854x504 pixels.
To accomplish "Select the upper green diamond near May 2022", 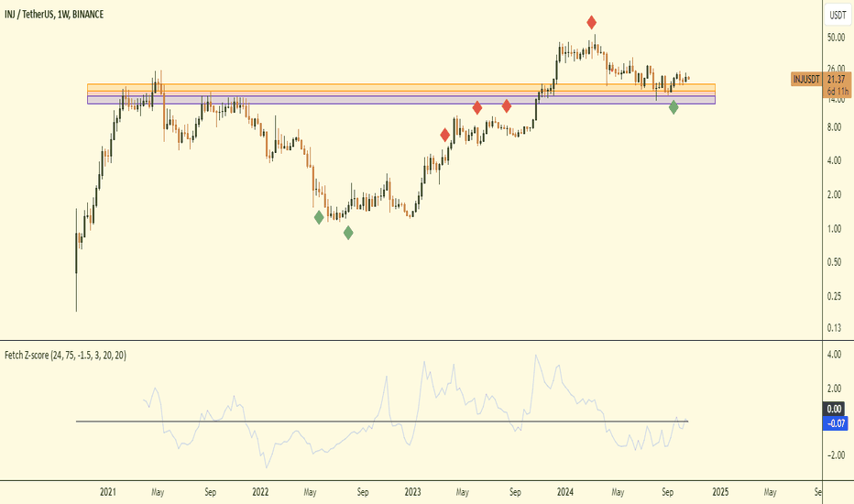I will 319,218.
